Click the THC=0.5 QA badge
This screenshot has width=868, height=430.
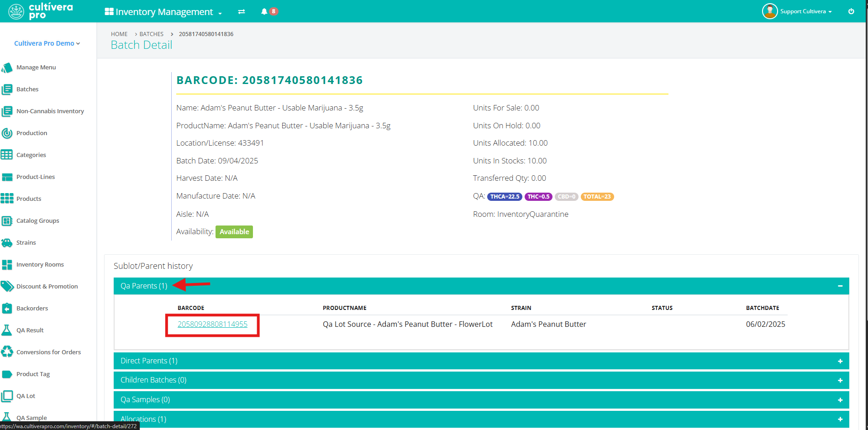[538, 197]
